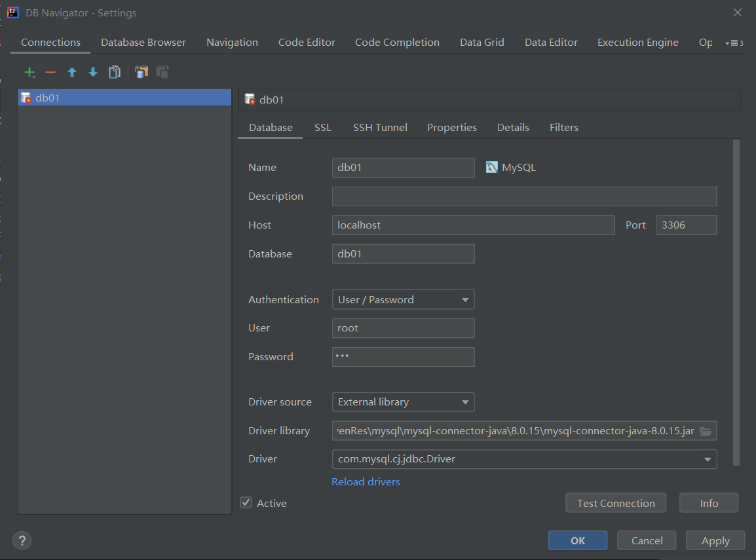Move connection down in the list
The width and height of the screenshot is (756, 560).
click(x=92, y=72)
